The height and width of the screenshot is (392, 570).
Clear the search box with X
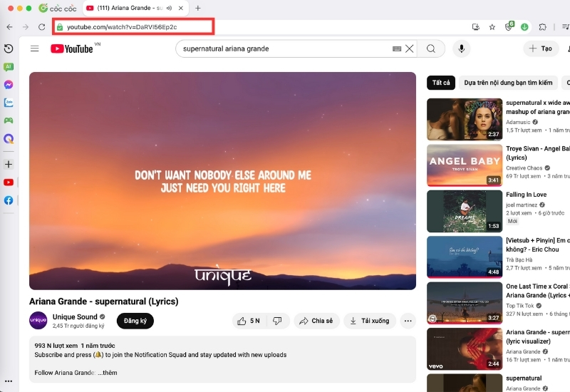click(409, 48)
